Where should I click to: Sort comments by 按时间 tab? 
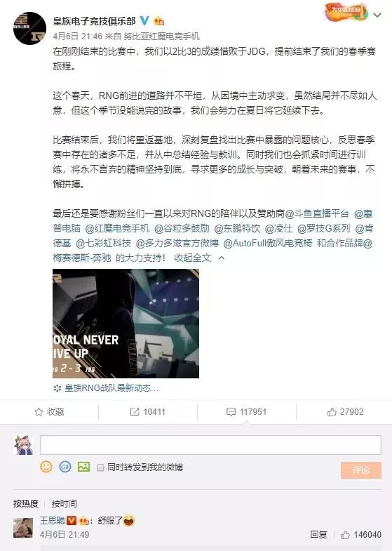[x=65, y=503]
